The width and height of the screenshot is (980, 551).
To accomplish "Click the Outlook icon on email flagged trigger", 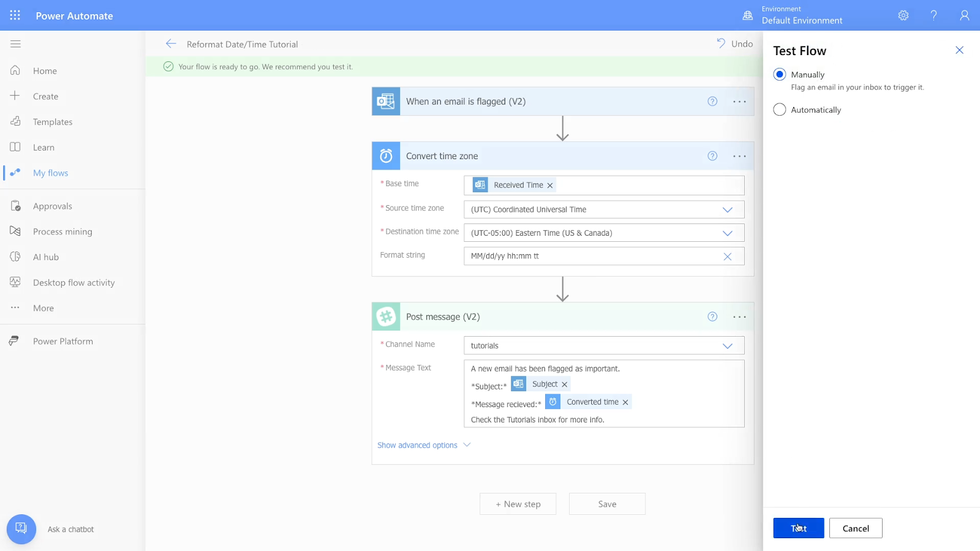I will pyautogui.click(x=386, y=101).
